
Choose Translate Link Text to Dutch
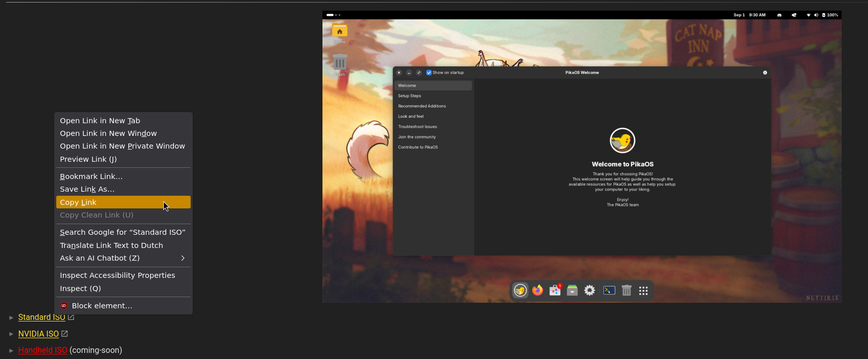click(123, 245)
